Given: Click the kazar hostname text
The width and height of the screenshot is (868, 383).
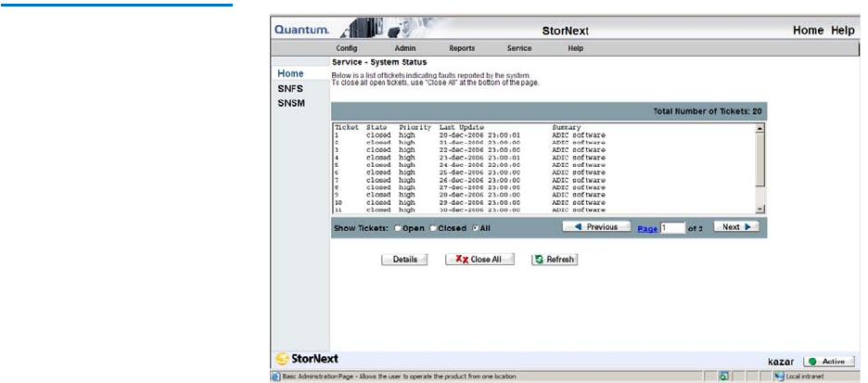Looking at the screenshot, I should pos(781,362).
